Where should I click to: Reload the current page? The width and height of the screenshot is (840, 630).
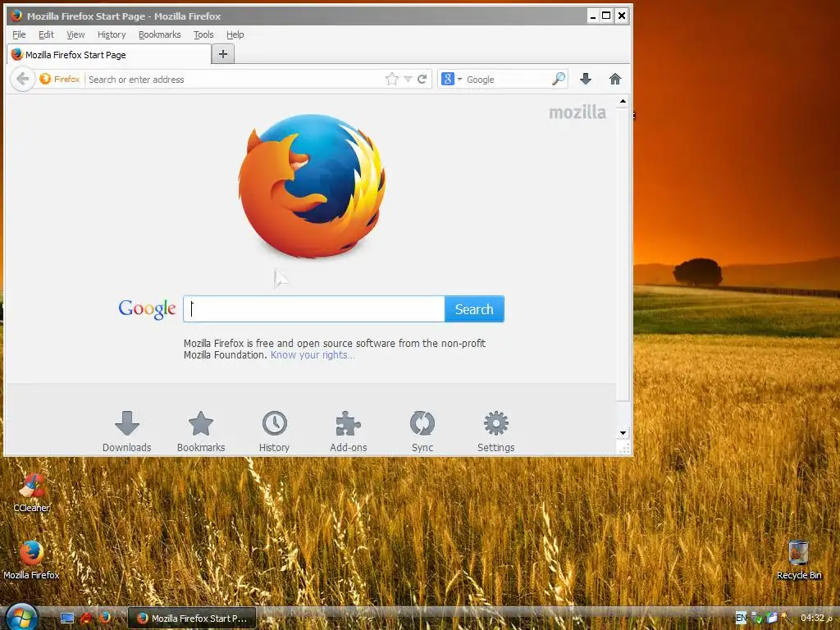[x=422, y=80]
